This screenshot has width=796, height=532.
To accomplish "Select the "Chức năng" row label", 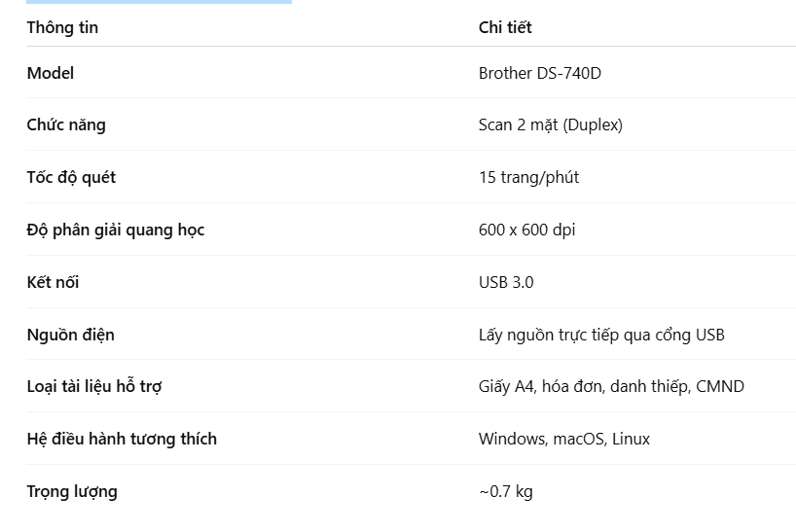I will tap(66, 124).
